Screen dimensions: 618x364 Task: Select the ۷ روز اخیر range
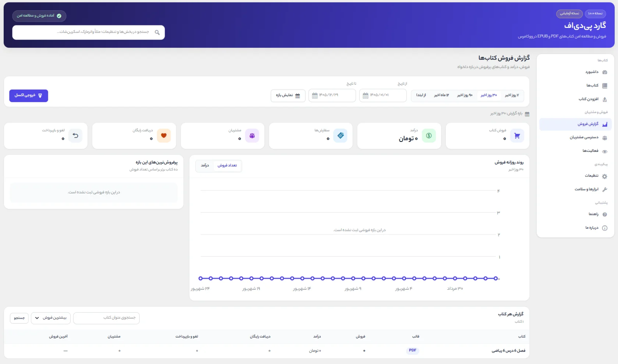click(x=512, y=95)
